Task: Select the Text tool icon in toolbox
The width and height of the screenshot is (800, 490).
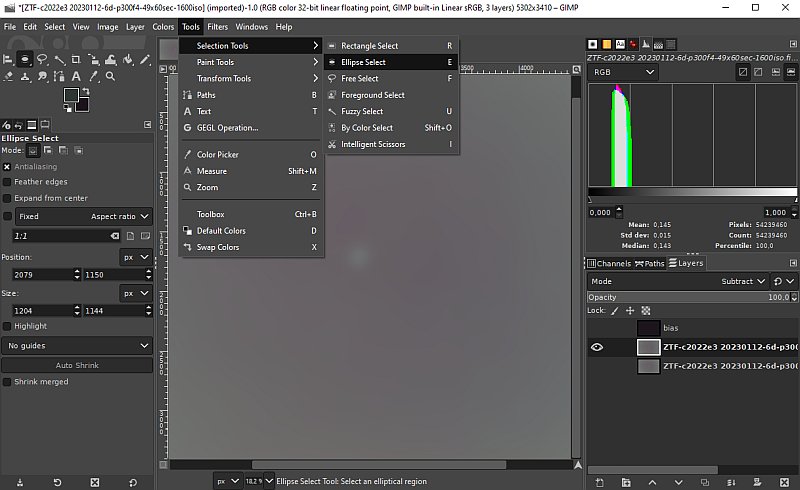Action: pyautogui.click(x=76, y=77)
